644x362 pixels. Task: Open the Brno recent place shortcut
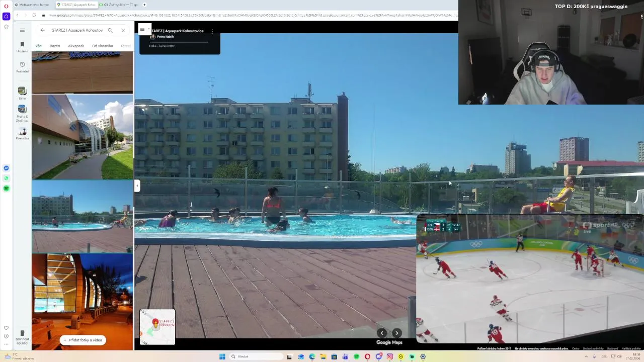coord(22,93)
